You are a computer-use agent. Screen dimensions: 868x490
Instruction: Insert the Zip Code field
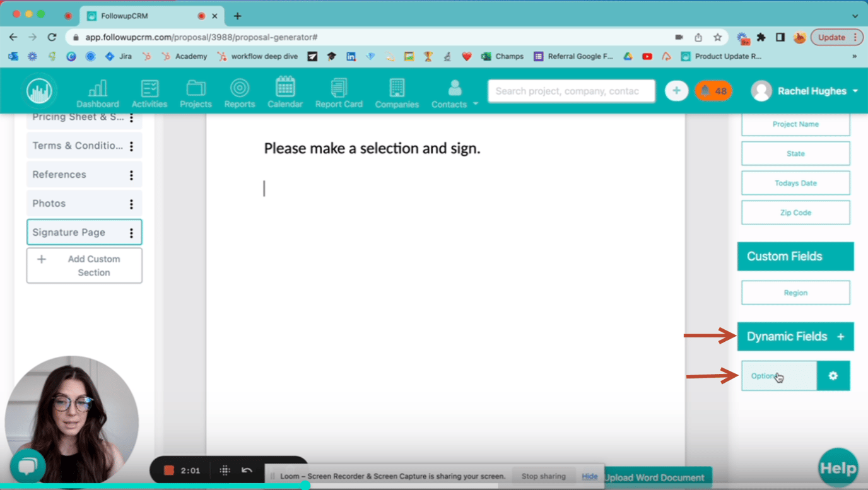795,213
